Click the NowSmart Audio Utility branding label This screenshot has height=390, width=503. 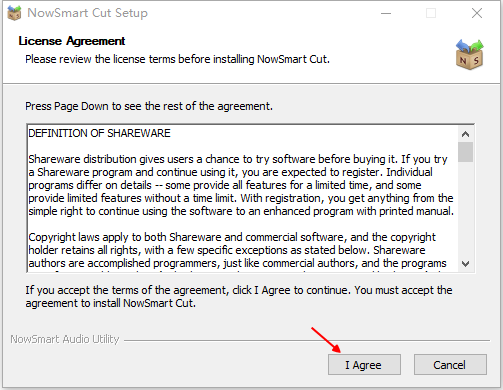[65, 339]
